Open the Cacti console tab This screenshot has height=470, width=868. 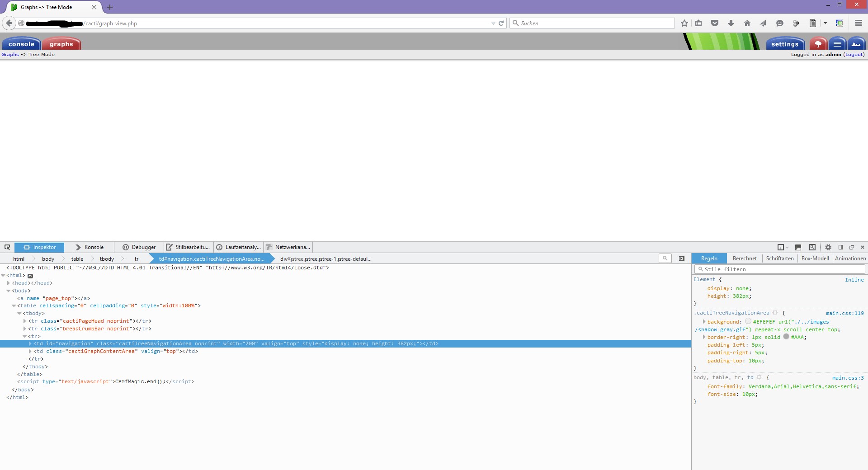21,44
